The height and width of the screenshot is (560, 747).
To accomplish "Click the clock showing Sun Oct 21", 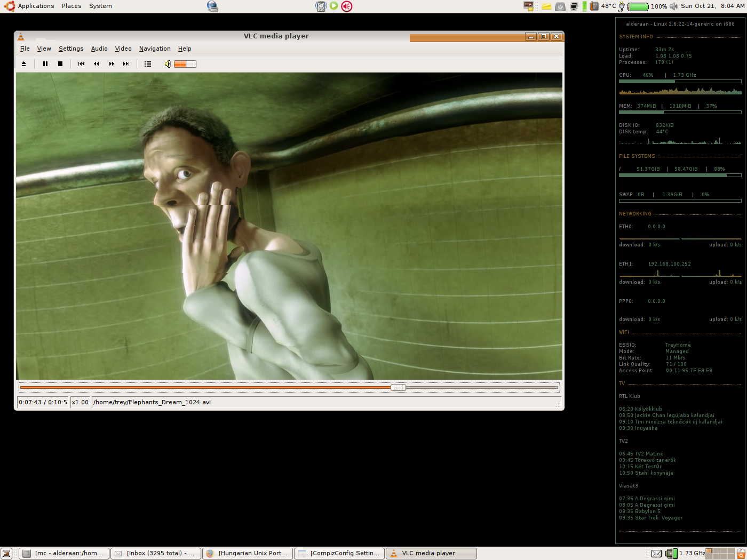I will coord(712,6).
